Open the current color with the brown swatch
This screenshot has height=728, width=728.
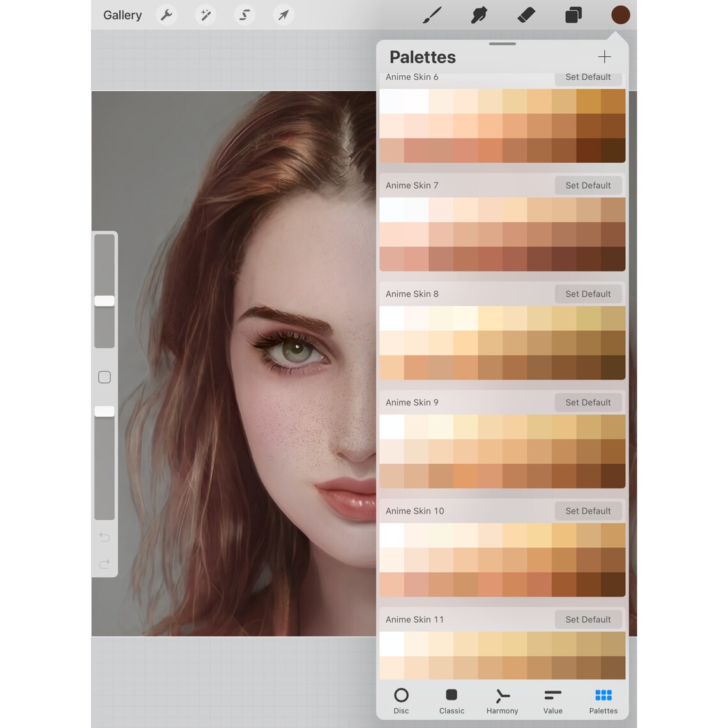coord(620,15)
